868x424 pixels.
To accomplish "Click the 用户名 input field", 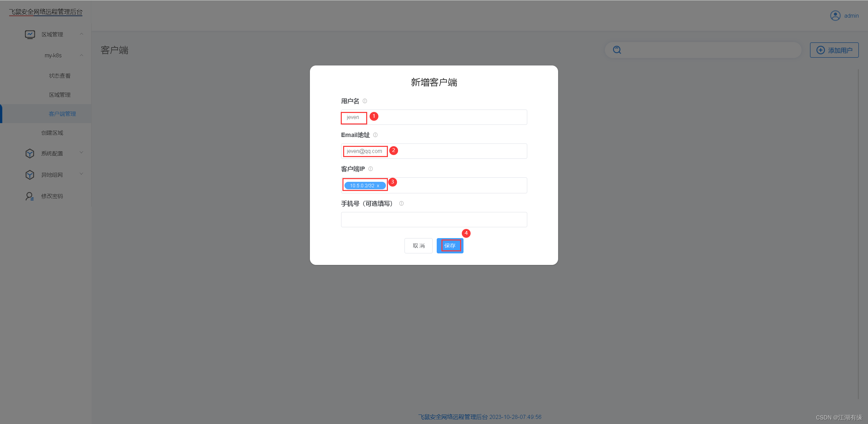I will tap(434, 117).
